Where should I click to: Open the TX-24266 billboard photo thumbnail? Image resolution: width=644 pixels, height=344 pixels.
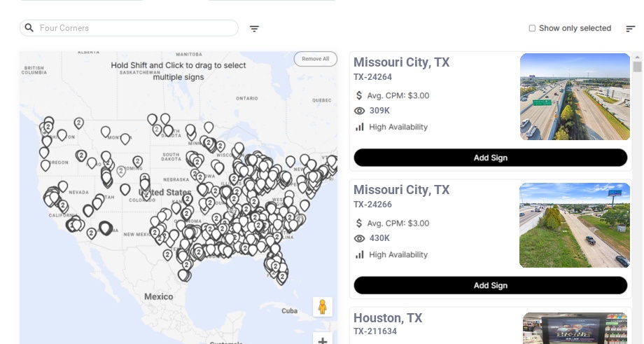[x=575, y=225]
